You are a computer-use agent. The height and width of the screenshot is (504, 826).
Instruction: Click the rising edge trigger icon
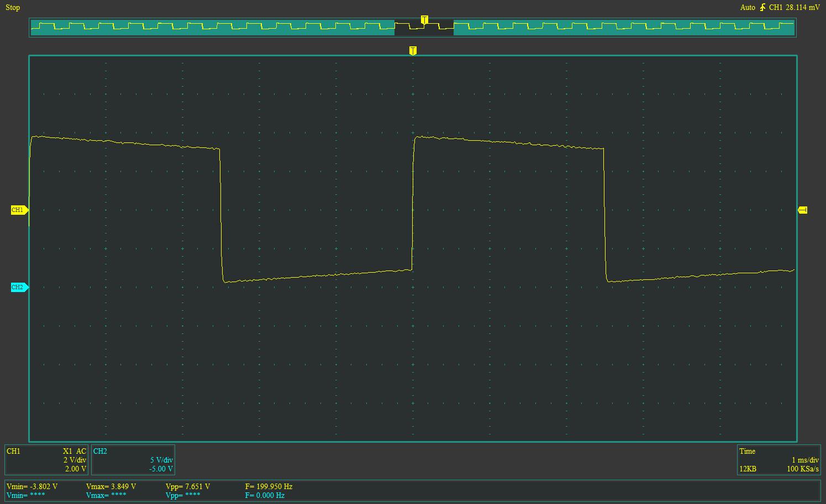(762, 7)
